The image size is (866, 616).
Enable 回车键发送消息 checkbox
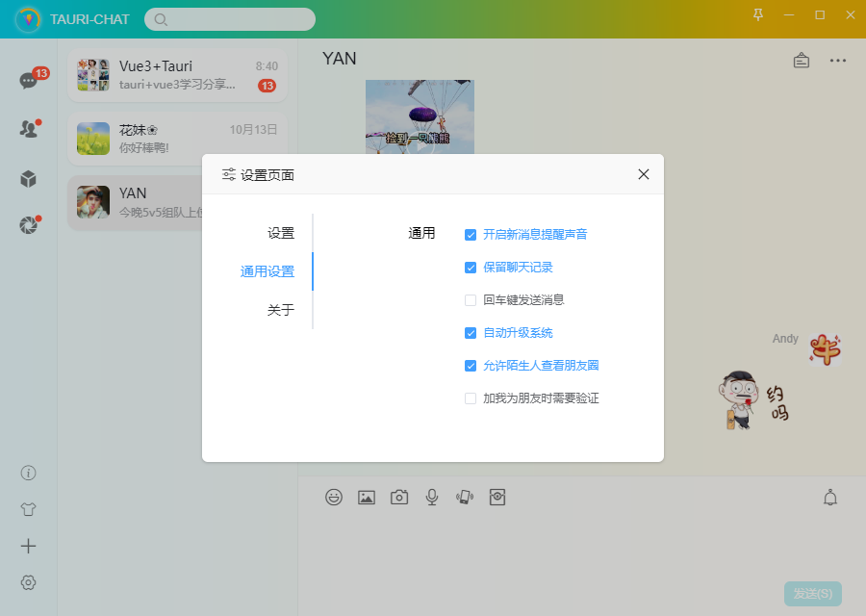471,299
